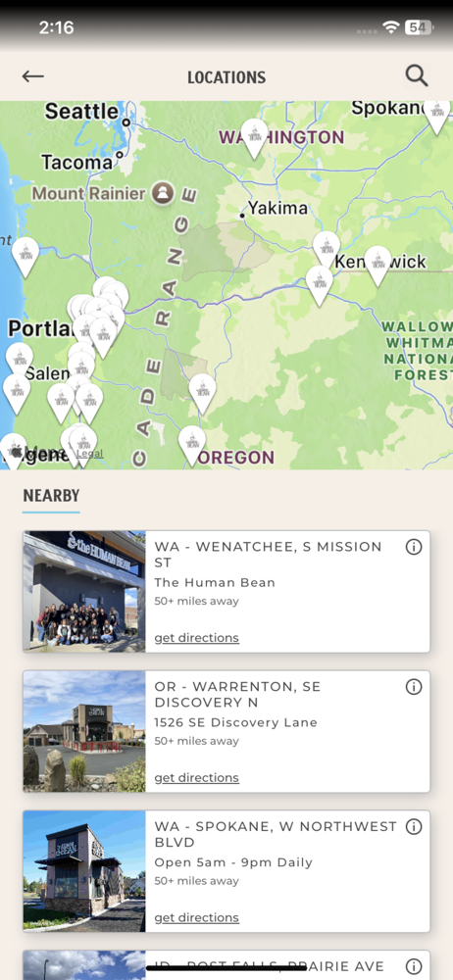Image resolution: width=453 pixels, height=980 pixels.
Task: Get directions to the Warrenton location
Action: click(x=196, y=777)
